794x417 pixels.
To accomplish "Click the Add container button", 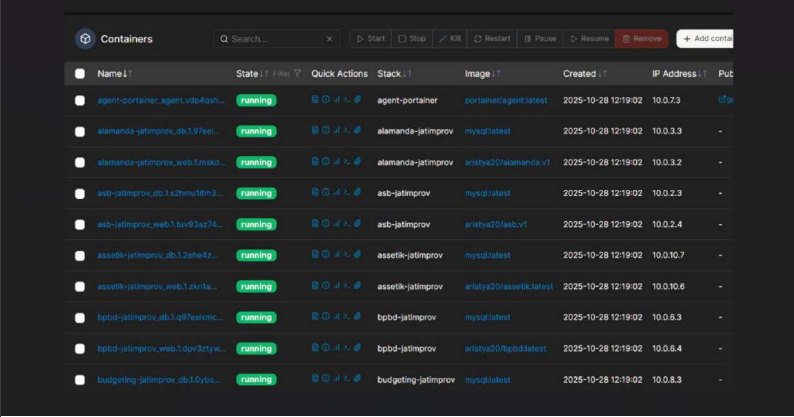I will (705, 39).
